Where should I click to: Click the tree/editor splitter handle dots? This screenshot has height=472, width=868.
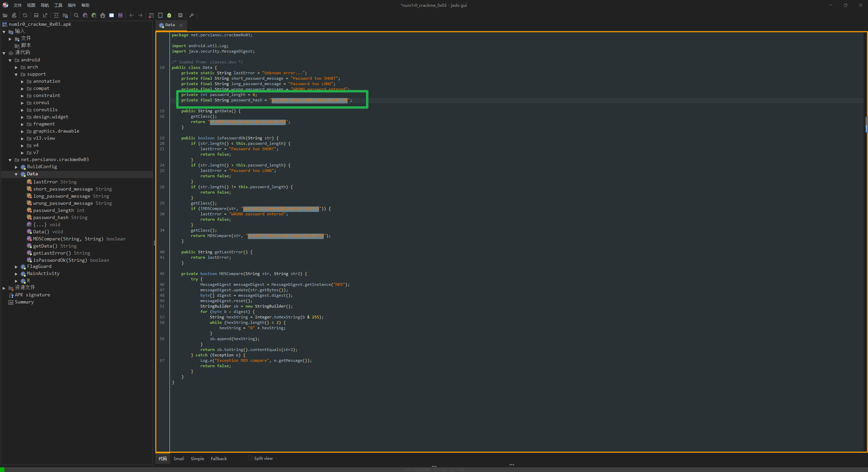click(154, 243)
